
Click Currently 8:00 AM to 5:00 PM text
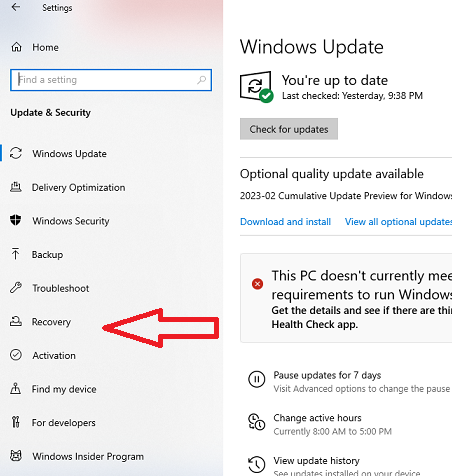332,432
